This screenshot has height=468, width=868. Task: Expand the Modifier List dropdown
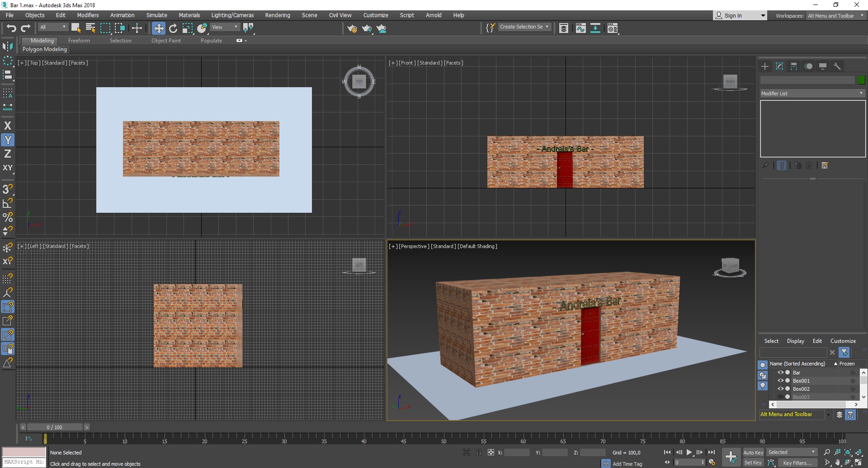812,94
